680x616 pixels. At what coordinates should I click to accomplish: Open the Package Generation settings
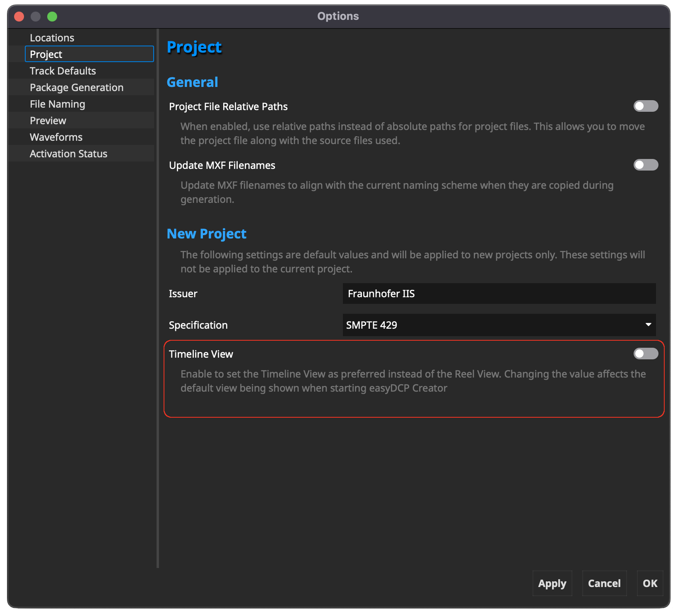click(x=76, y=87)
